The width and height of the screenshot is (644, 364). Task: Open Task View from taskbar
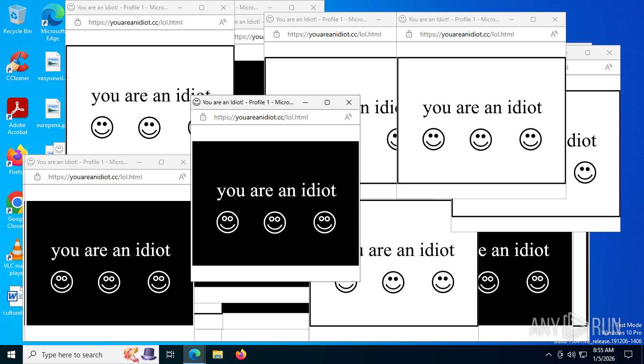pos(170,355)
